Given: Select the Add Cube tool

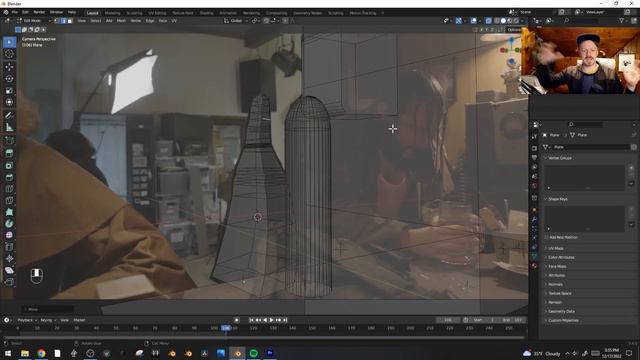Looking at the screenshot, I should tap(9, 141).
